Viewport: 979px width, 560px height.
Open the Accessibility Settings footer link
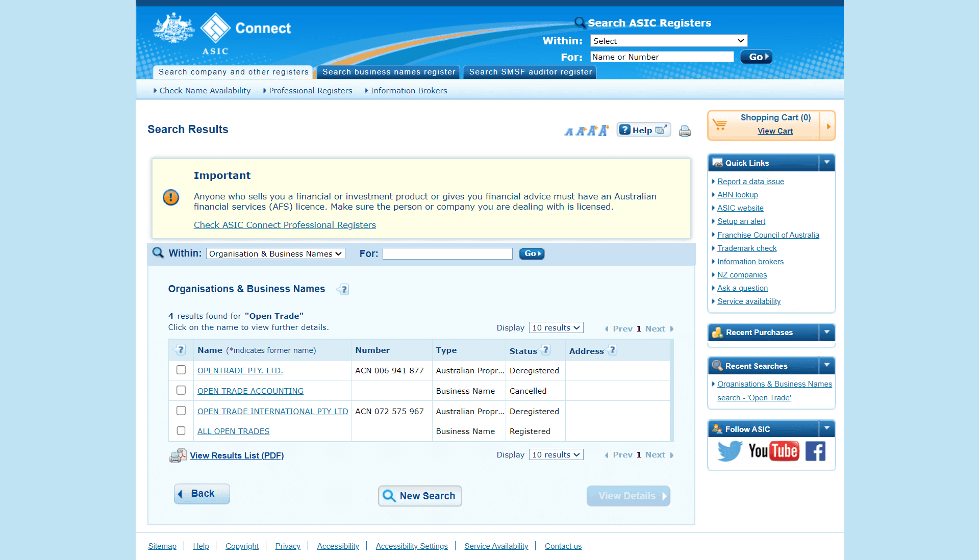click(412, 546)
